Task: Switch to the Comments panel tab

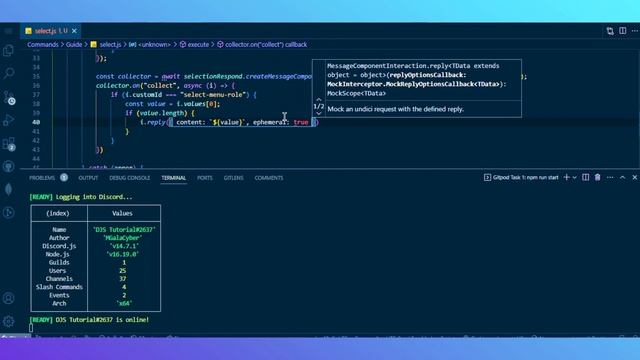Action: coord(269,178)
